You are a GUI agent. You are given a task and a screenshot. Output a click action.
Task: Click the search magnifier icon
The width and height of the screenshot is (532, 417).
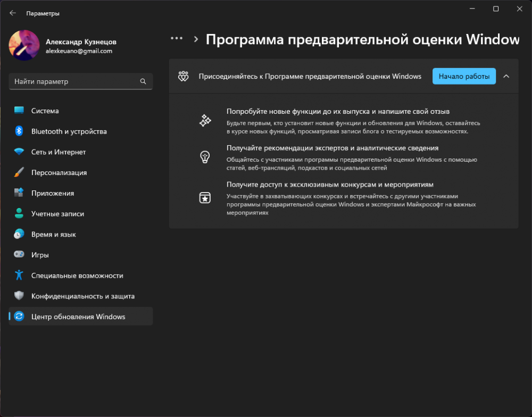(x=143, y=81)
